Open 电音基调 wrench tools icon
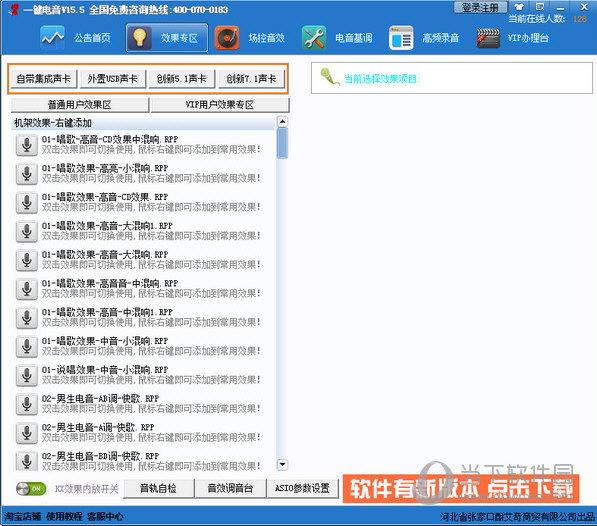Image resolution: width=597 pixels, height=526 pixels. pos(314,38)
